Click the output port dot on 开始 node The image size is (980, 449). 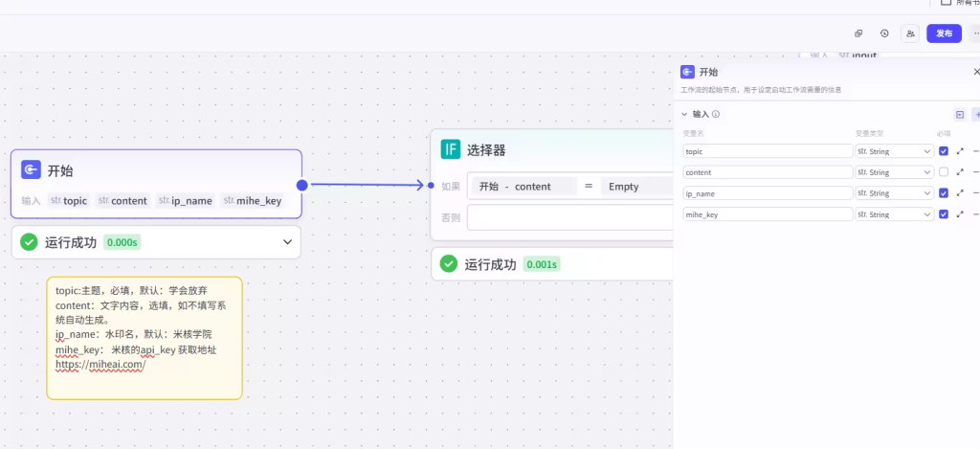click(302, 186)
